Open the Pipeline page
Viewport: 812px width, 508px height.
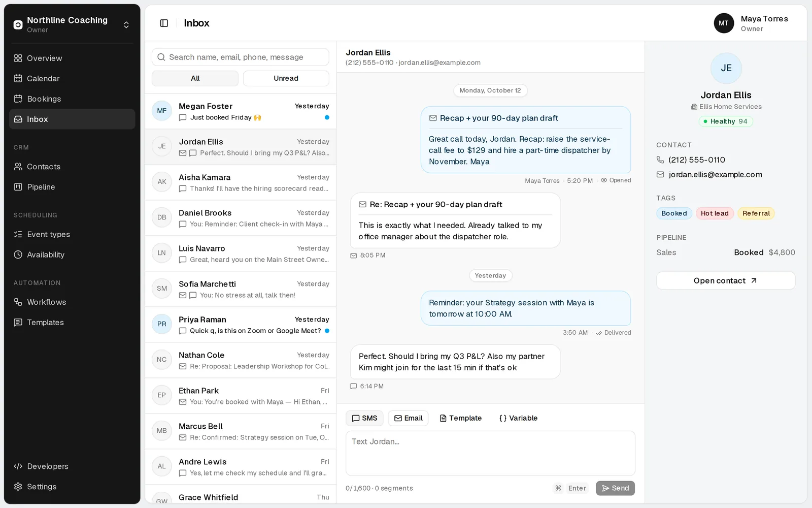pyautogui.click(x=72, y=187)
